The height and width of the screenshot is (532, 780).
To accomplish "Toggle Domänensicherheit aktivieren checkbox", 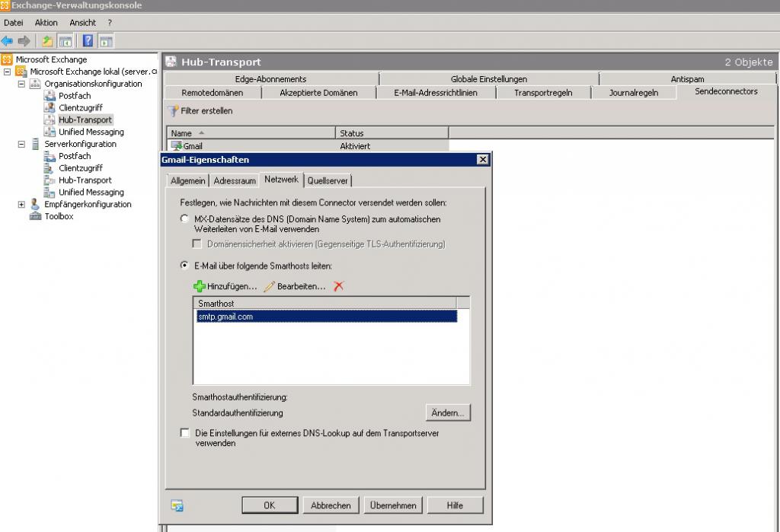I will coord(197,244).
